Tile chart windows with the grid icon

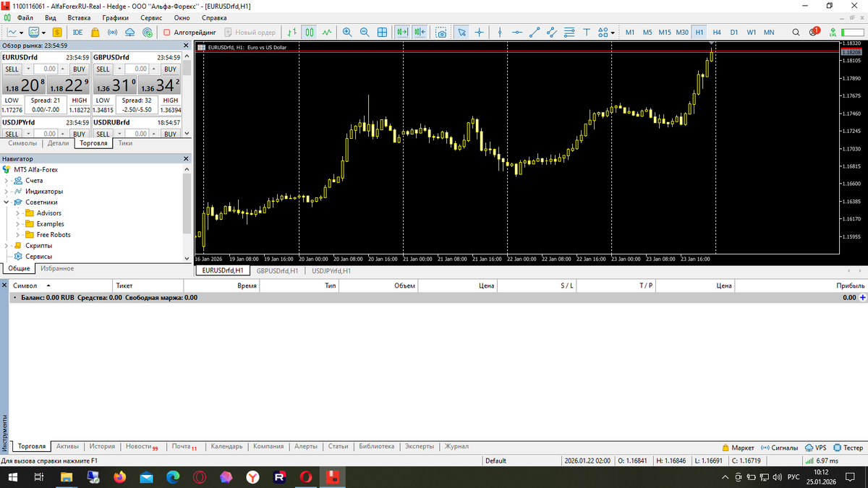point(382,33)
